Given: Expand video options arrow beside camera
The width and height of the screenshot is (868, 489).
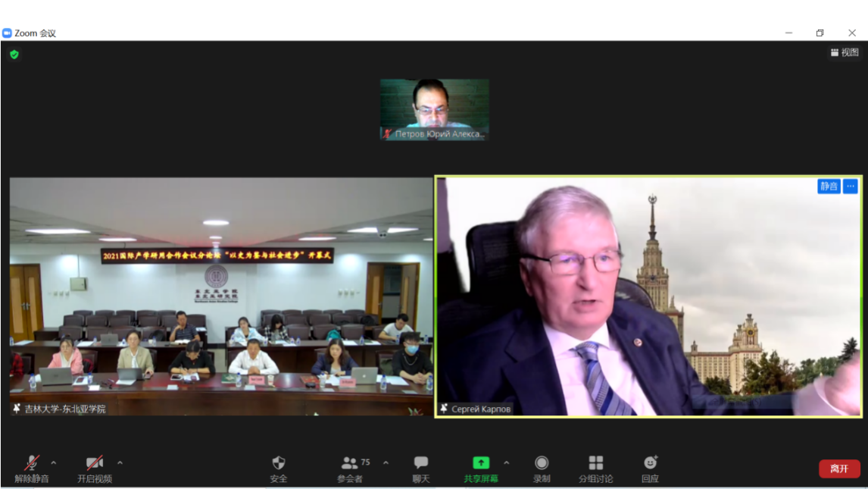Looking at the screenshot, I should point(120,462).
